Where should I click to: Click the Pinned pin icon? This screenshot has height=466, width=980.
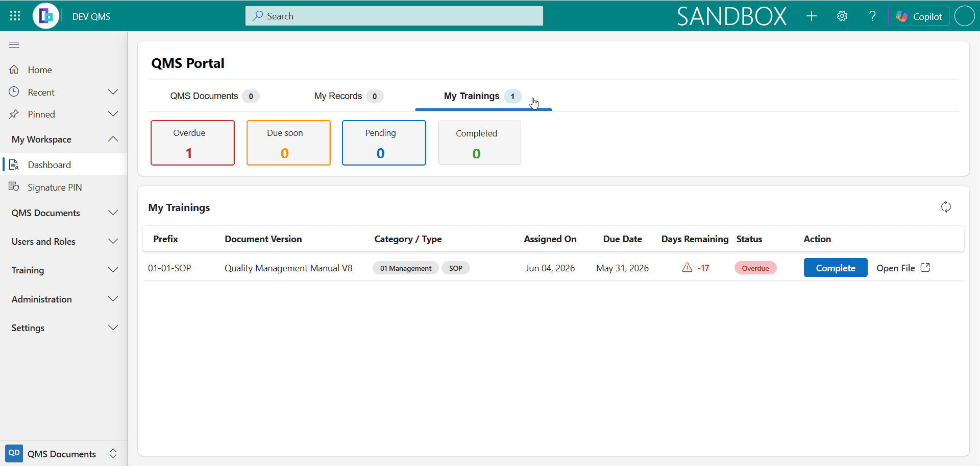(x=14, y=114)
